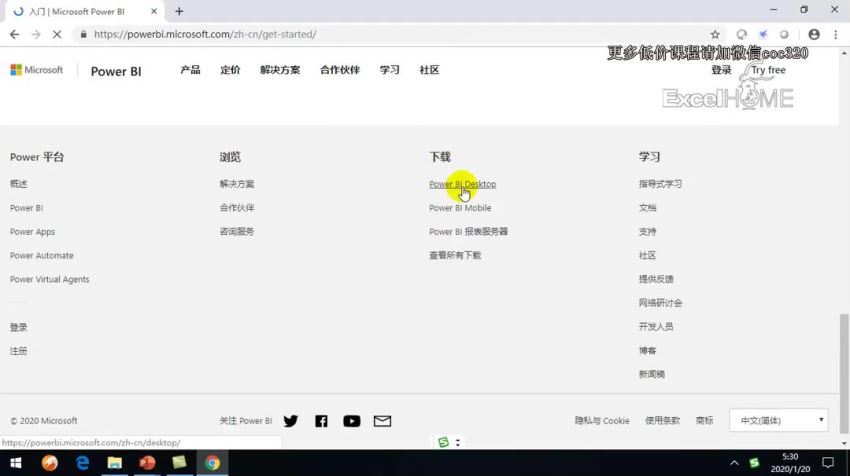
Task: Open YouTube icon in footer
Action: 351,421
